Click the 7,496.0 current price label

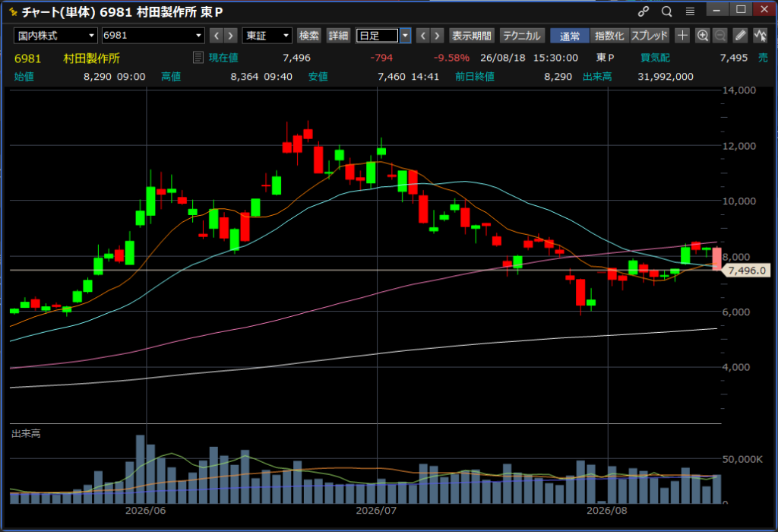click(747, 271)
